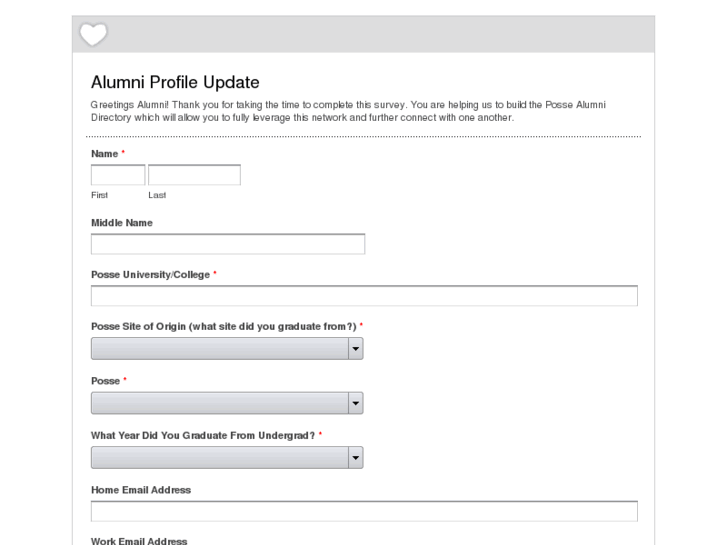Click the 'Greetings Alumni!' intro paragraph
Viewport: 727px width, 545px height.
pos(348,111)
